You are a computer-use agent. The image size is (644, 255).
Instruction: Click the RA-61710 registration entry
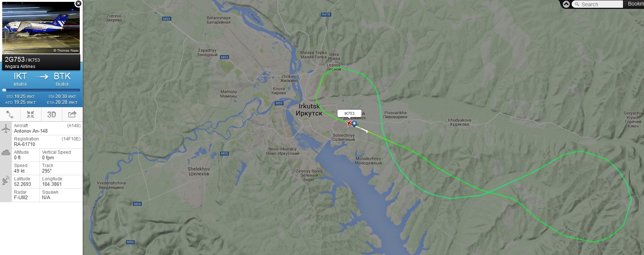(x=24, y=144)
